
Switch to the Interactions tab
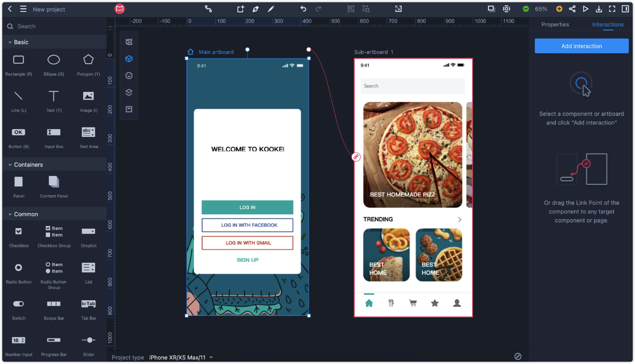[x=608, y=24]
